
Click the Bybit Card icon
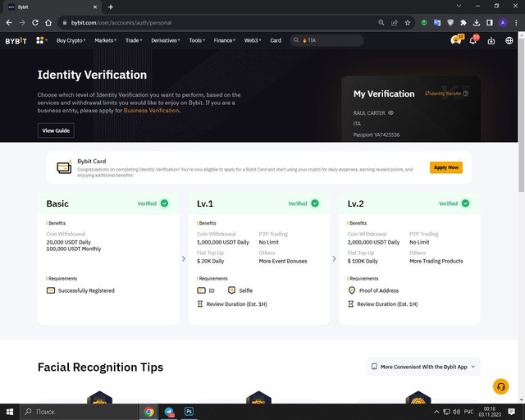coord(64,167)
